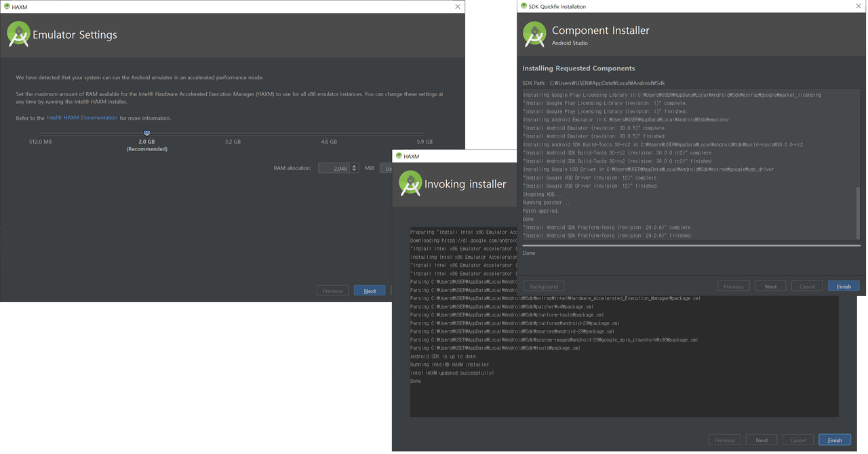Click the Installing Requested Components heading
The image size is (868, 454).
click(x=578, y=68)
